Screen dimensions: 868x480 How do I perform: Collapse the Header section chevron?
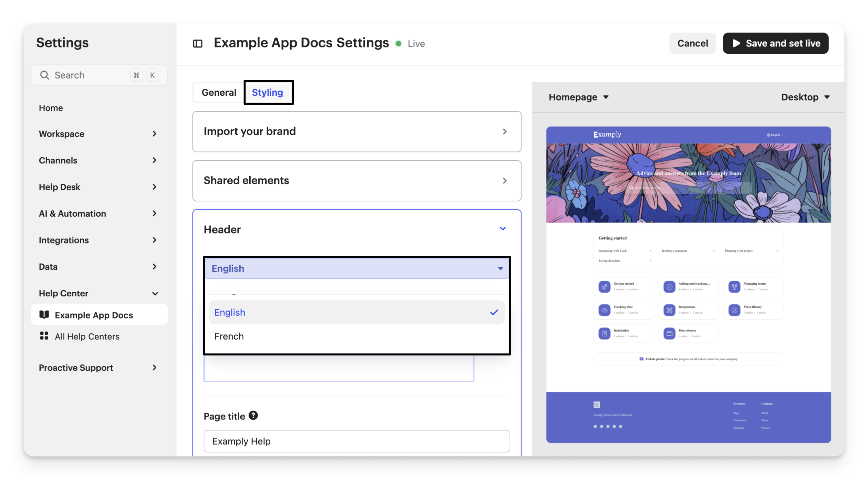[x=502, y=229]
